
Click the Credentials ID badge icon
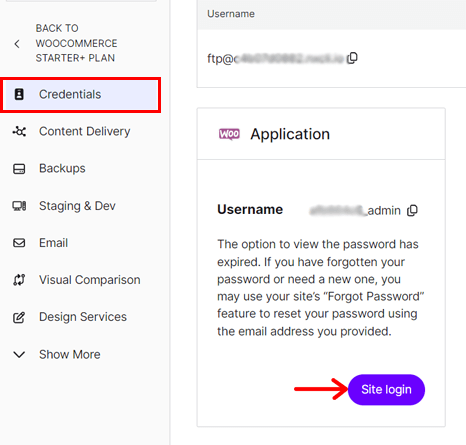[19, 94]
